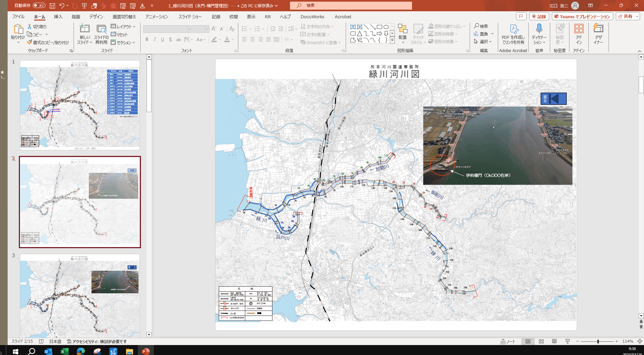Cut selection with 切り取り

coord(37,27)
